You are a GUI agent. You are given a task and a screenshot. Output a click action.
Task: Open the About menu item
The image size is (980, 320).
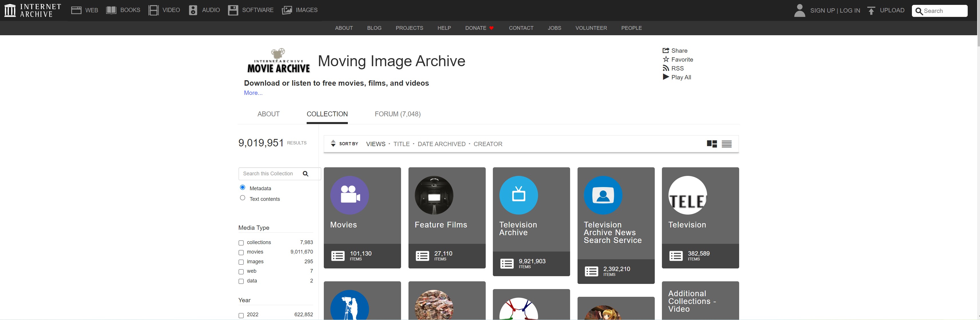coord(344,28)
